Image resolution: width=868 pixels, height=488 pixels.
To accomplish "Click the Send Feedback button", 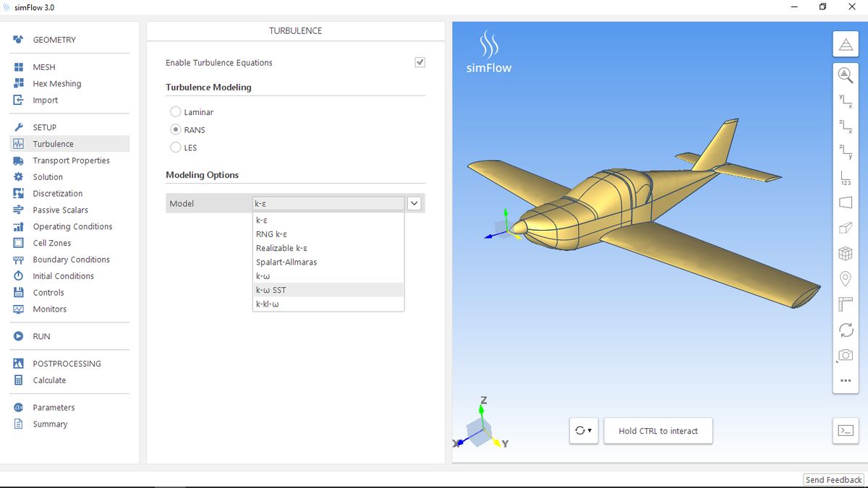I will [833, 480].
